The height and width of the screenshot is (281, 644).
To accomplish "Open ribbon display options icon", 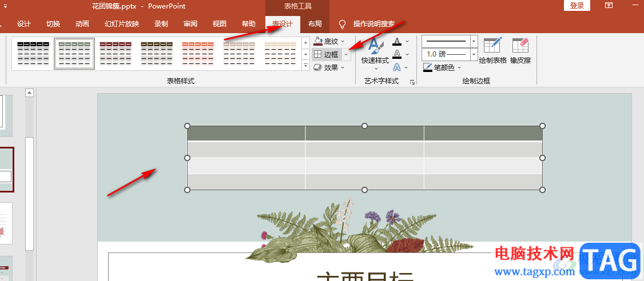I will pyautogui.click(x=609, y=5).
